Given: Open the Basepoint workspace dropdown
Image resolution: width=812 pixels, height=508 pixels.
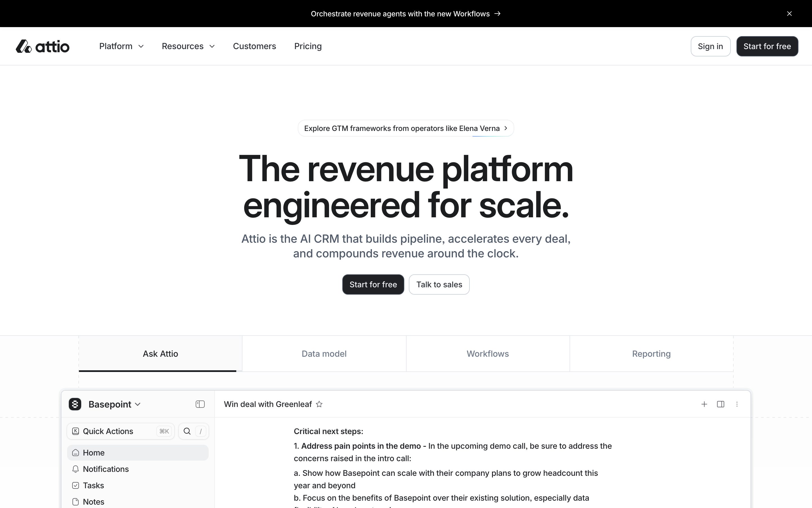Looking at the screenshot, I should (114, 404).
